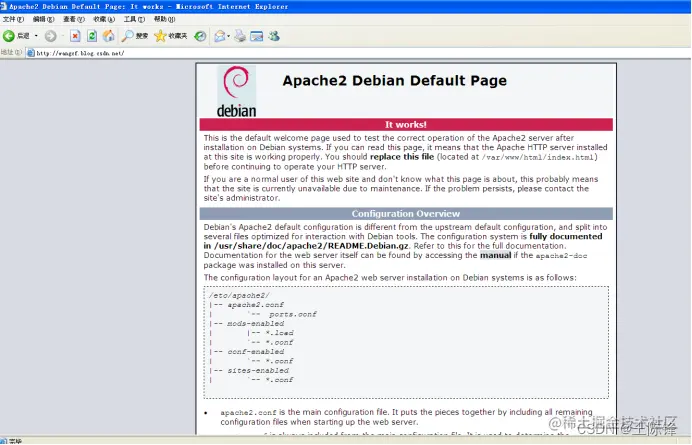692x445 pixels.
Task: Open the 帮助(H) Help menu
Action: (x=164, y=19)
